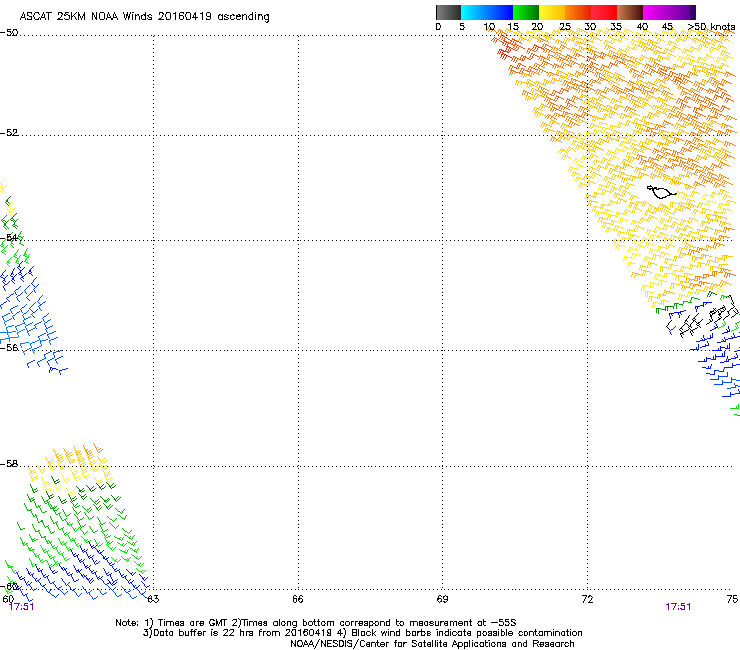This screenshot has height=650, width=740.
Task: Click the cyan 5-10 knots color segment
Action: pyautogui.click(x=474, y=12)
